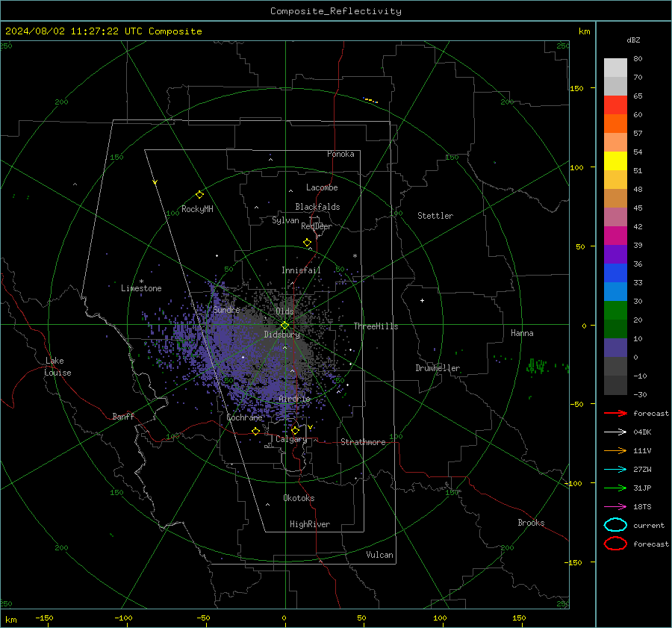Click the Vulcan town label

tap(379, 555)
